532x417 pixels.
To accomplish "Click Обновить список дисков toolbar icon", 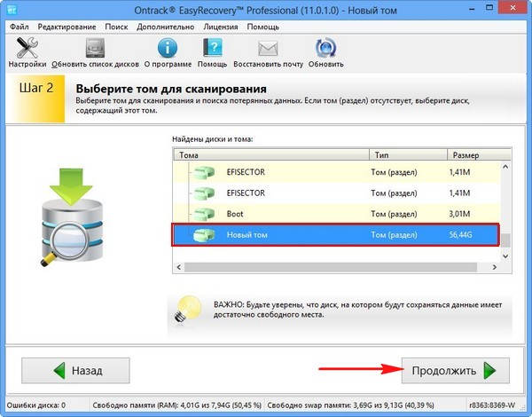I will (x=95, y=52).
